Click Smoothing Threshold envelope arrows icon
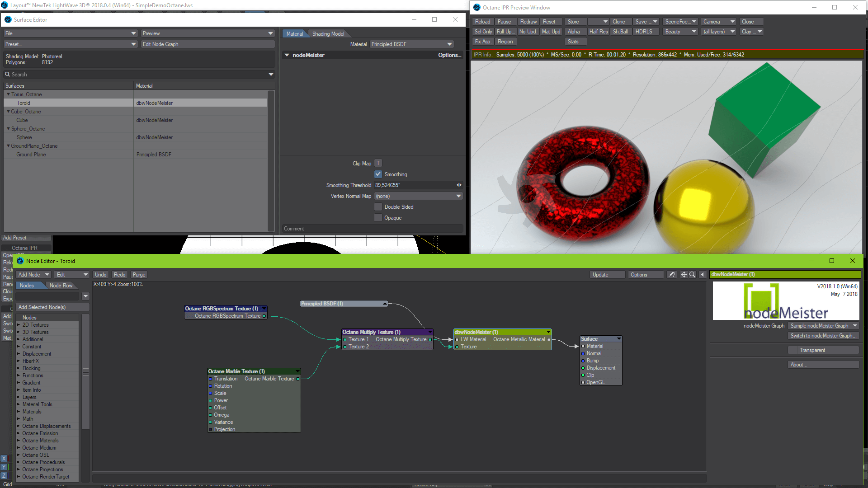Screen dimensions: 868x488 pyautogui.click(x=459, y=185)
